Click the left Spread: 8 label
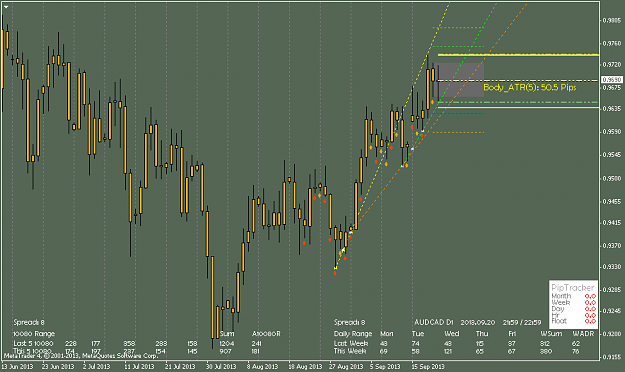Image resolution: width=625 pixels, height=372 pixels. [x=29, y=322]
